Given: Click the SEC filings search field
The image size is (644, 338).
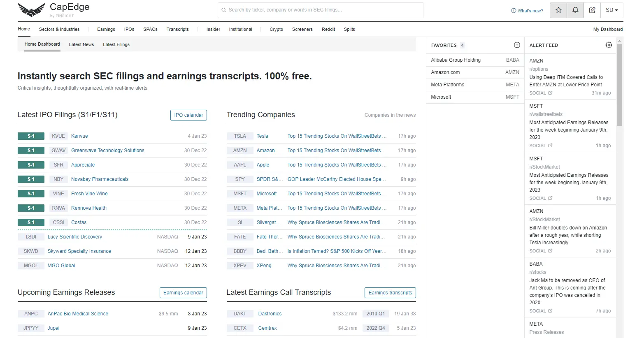Looking at the screenshot, I should coord(320,10).
